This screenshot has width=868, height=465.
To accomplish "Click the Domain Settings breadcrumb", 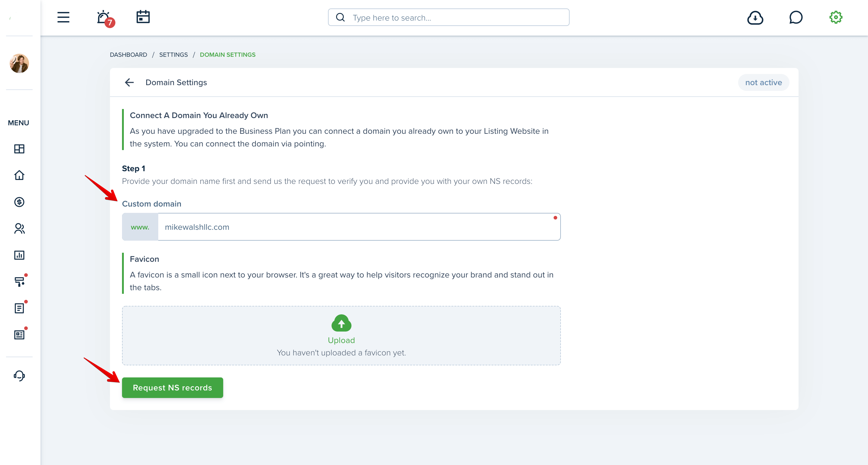I will pos(227,55).
